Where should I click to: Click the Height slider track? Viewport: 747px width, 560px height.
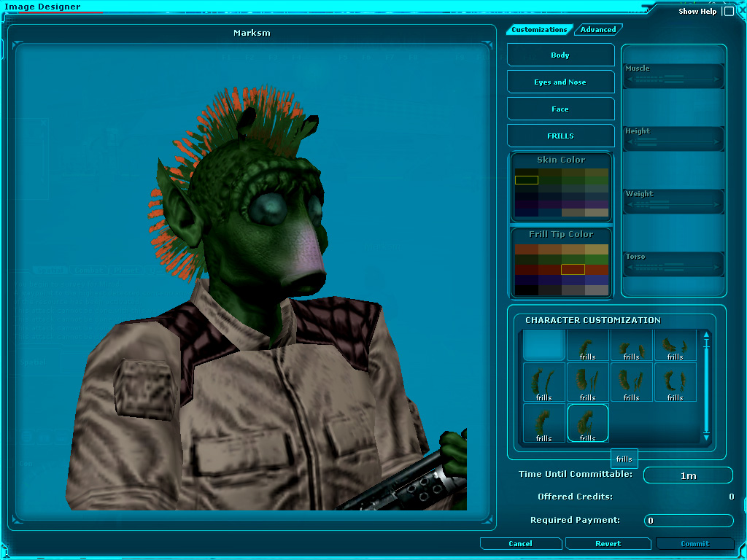(x=673, y=142)
